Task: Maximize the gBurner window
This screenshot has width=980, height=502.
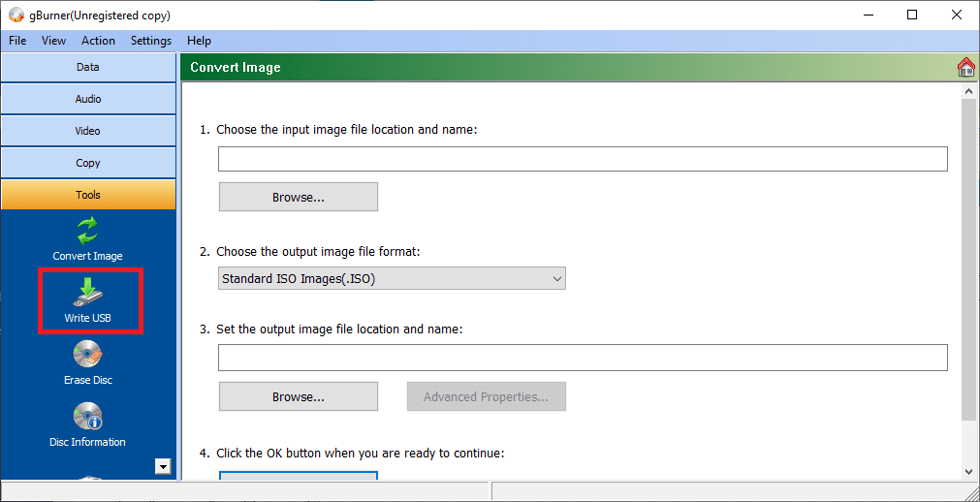Action: point(912,15)
